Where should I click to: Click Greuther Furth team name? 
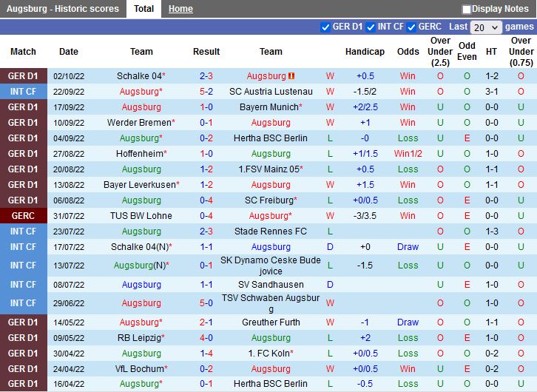271,322
